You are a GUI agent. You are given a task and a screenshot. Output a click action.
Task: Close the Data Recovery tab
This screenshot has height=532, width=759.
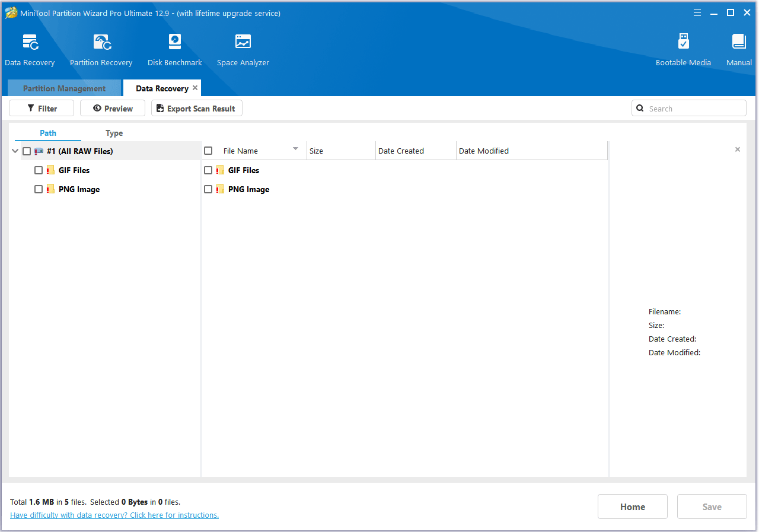click(195, 88)
